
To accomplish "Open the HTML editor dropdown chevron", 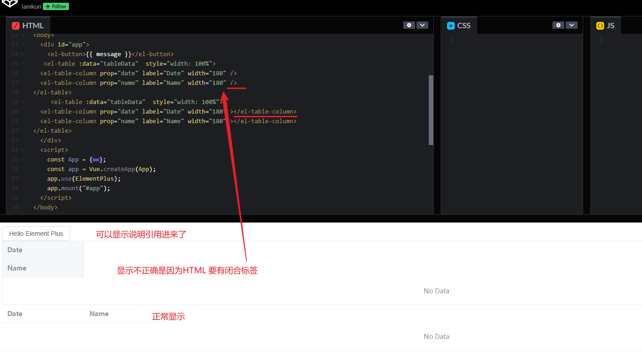I will [422, 25].
